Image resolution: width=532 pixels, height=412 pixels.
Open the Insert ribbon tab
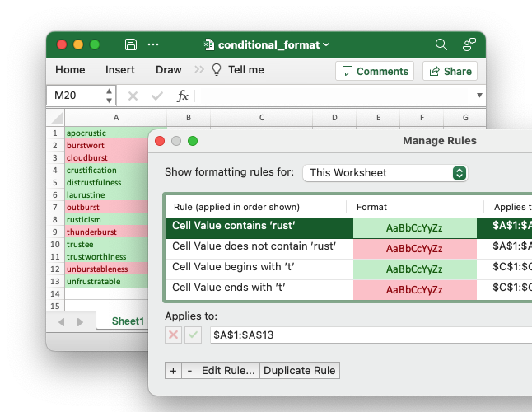click(120, 70)
